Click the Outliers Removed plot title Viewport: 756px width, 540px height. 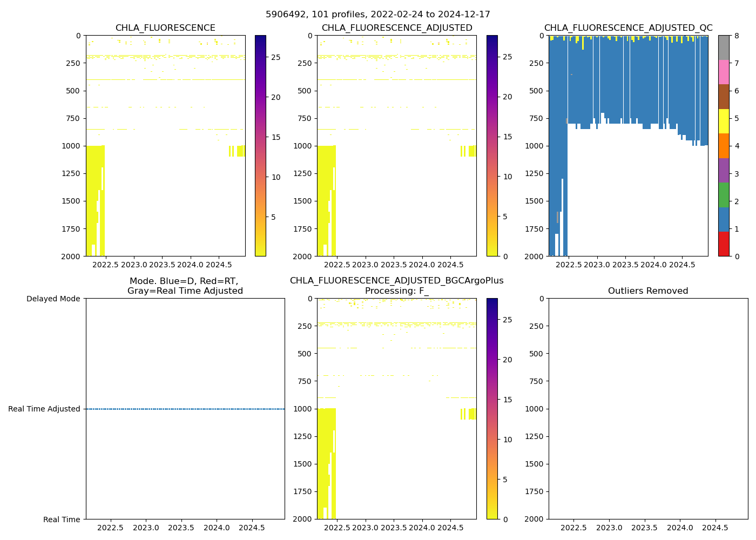pos(648,291)
